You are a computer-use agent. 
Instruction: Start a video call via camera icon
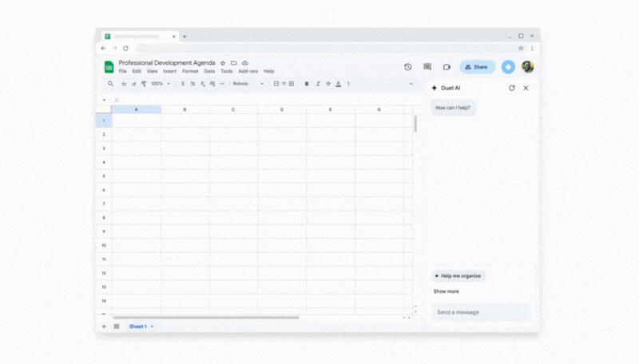click(447, 67)
